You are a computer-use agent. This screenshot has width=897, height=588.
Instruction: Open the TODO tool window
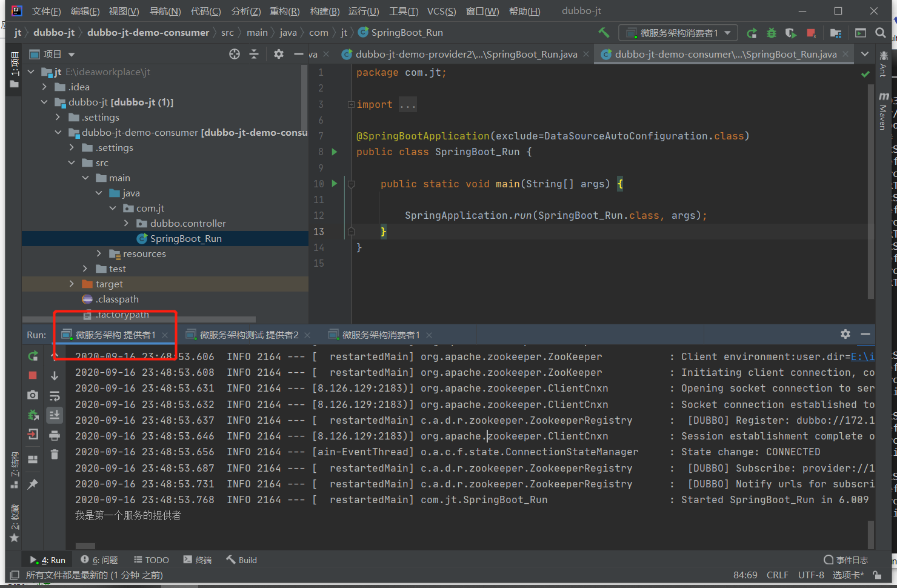(152, 560)
